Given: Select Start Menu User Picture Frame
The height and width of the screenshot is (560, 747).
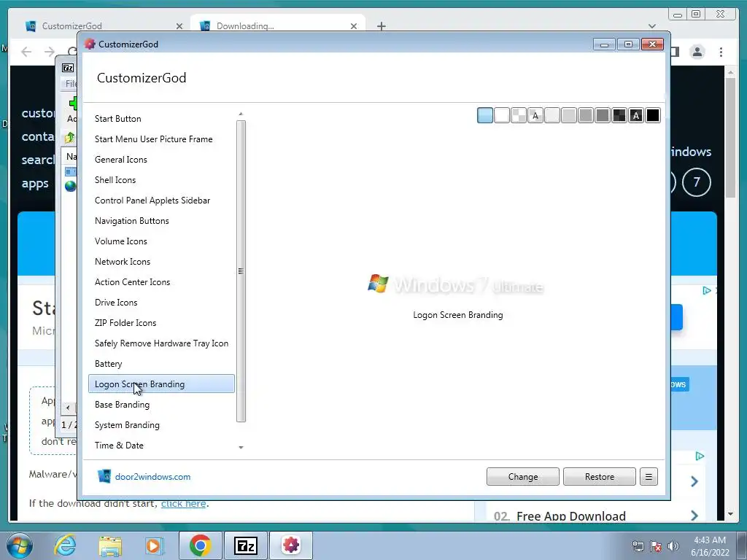Looking at the screenshot, I should 161,139.
